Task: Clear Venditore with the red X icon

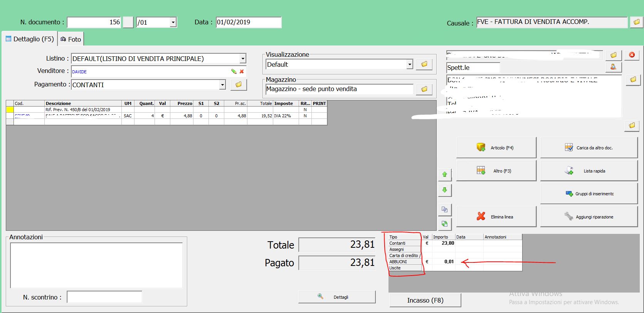Action: pos(242,71)
